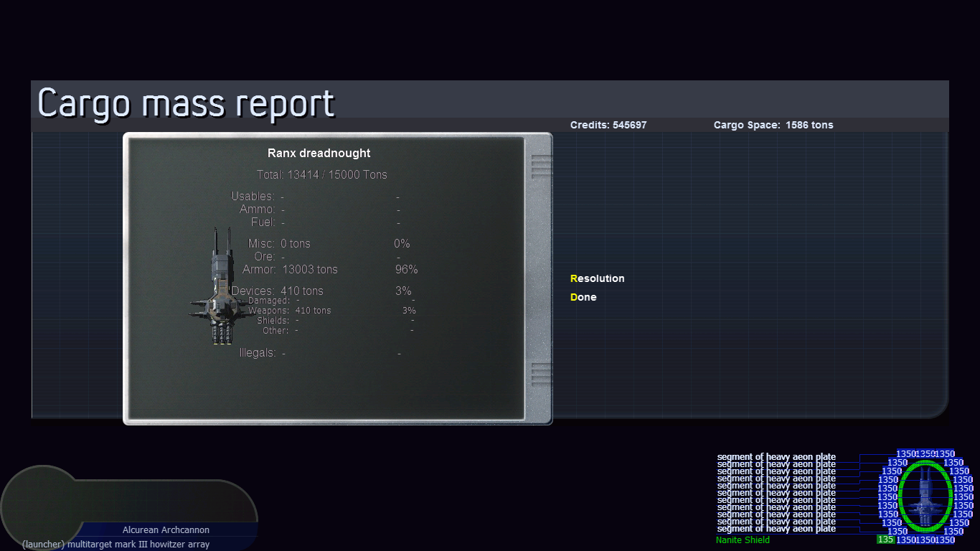Click the Cargo mass report title
Viewport: 980px width, 551px height.
click(x=186, y=103)
